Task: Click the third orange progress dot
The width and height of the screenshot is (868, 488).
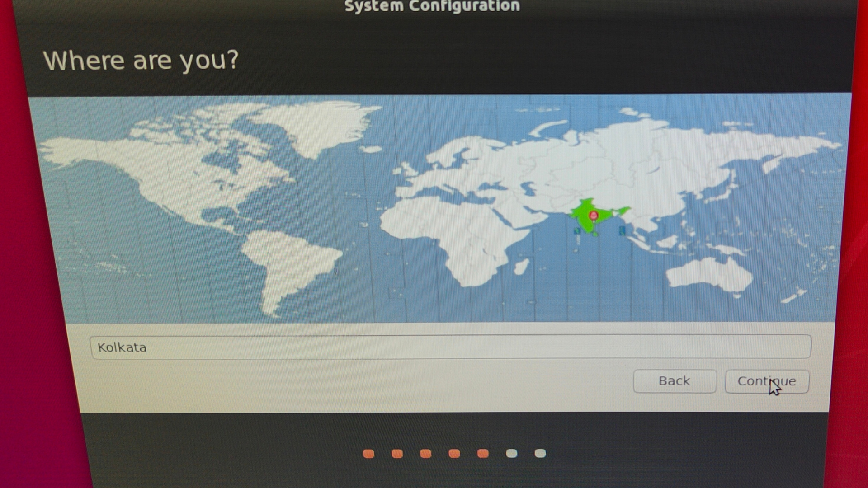Action: [425, 454]
